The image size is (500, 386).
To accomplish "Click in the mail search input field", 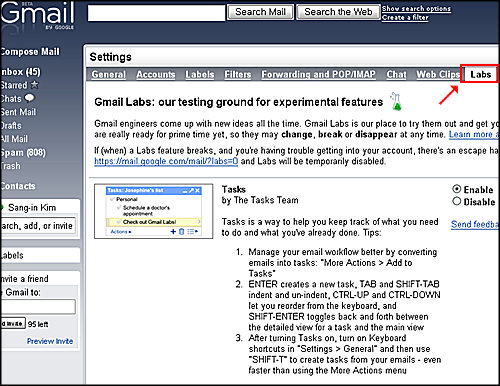I will pyautogui.click(x=156, y=13).
